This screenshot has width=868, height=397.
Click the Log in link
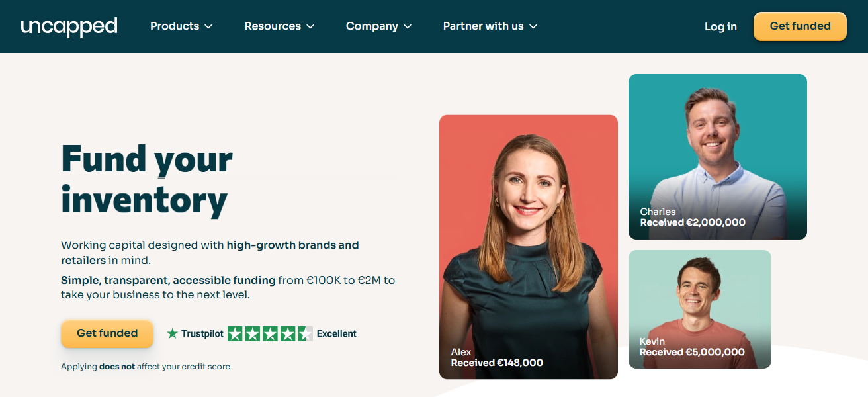click(720, 26)
